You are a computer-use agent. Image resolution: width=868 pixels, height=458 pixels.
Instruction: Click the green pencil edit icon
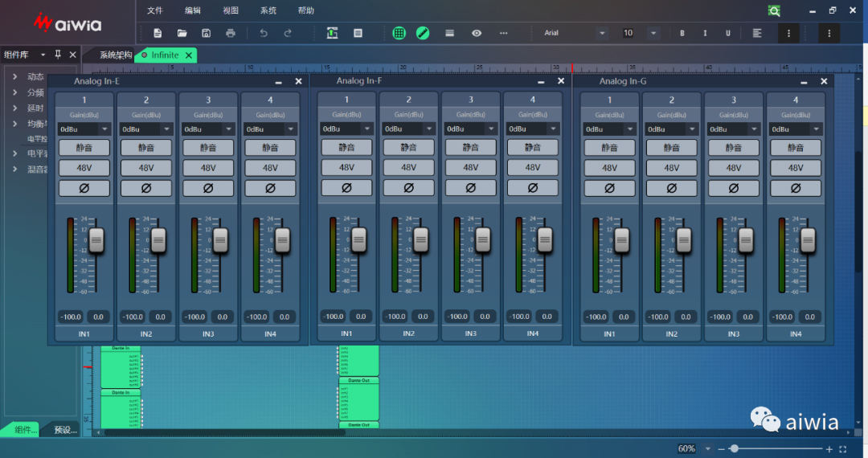click(x=423, y=33)
